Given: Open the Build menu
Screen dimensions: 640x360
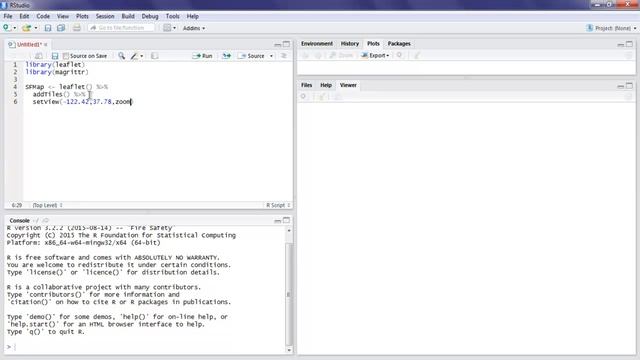Looking at the screenshot, I should pos(128,16).
